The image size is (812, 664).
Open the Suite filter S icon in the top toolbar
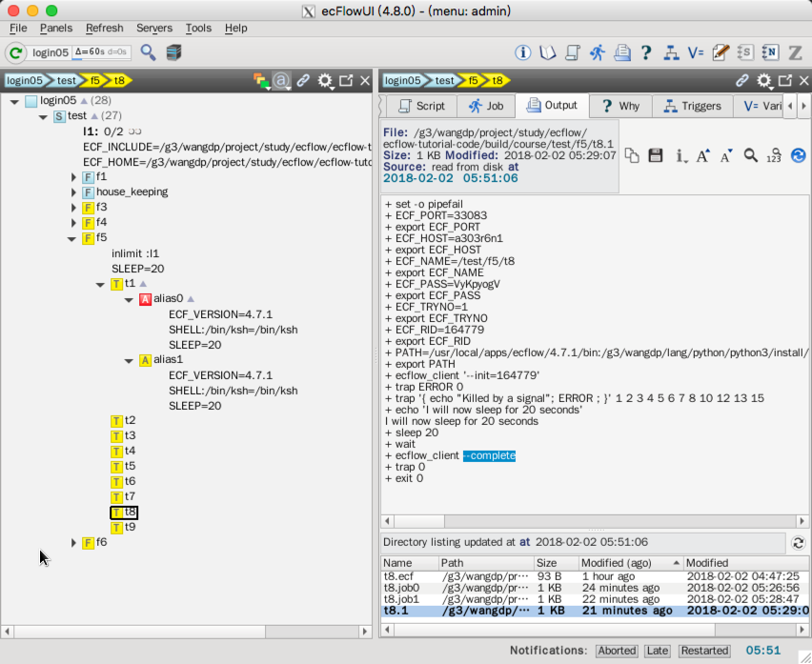pos(745,52)
